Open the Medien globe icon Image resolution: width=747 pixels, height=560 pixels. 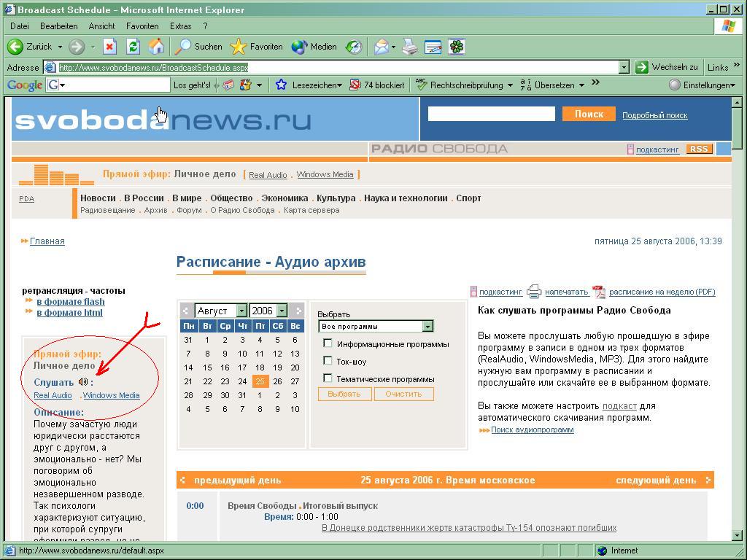(x=299, y=47)
